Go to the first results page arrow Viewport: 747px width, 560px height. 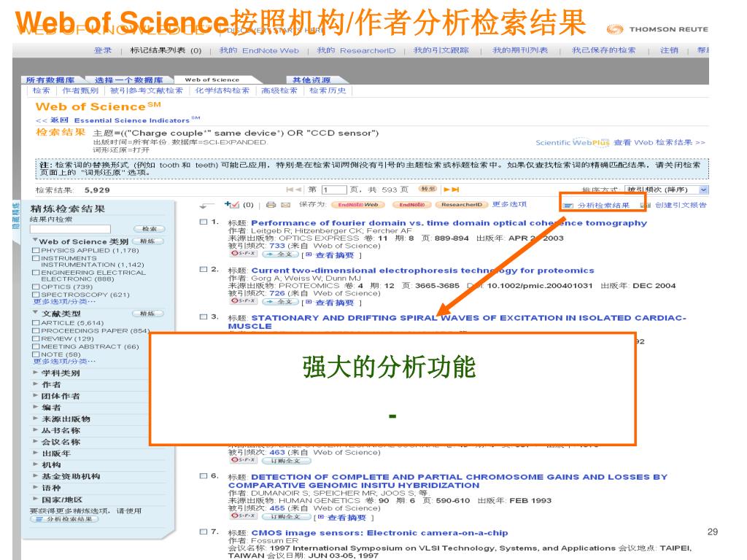pyautogui.click(x=290, y=190)
